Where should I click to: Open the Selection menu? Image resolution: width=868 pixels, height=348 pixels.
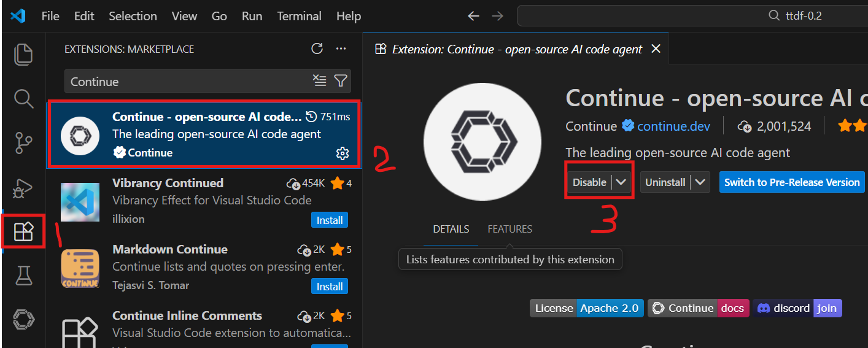[x=134, y=16]
